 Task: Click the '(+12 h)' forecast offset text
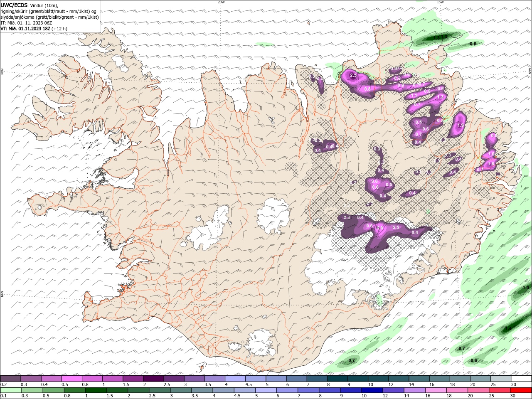(59, 29)
